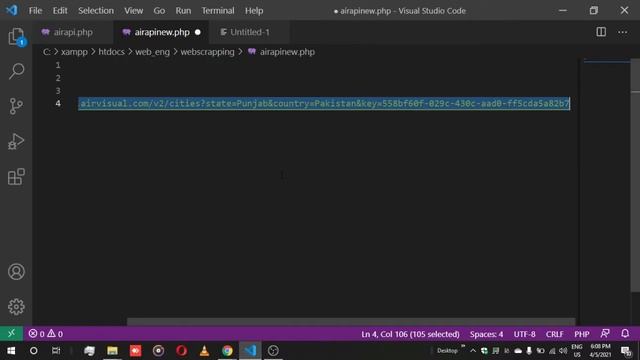The width and height of the screenshot is (640, 360).
Task: Open Task View on taskbar
Action: pos(56,351)
